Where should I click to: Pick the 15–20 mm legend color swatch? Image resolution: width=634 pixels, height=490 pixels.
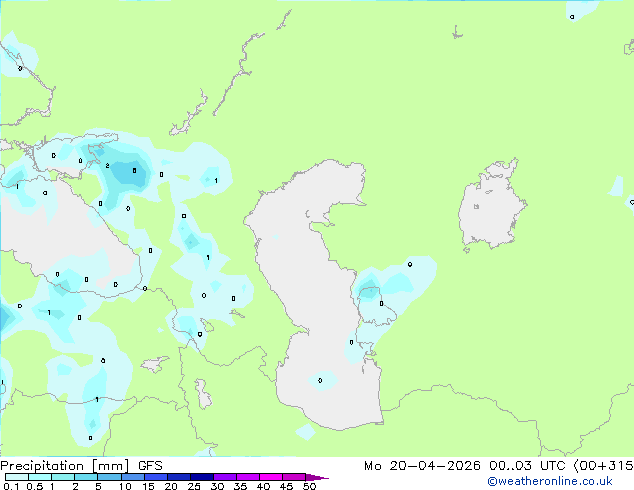tap(156, 477)
